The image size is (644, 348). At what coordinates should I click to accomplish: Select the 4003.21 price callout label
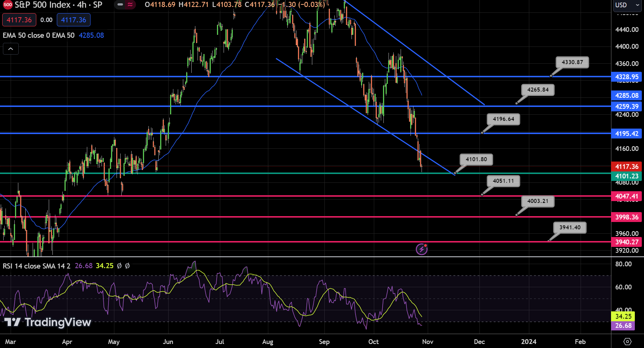[538, 201]
